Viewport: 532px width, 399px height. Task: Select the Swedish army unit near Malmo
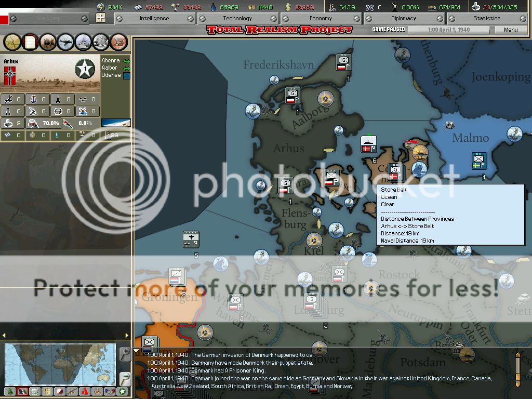478,161
